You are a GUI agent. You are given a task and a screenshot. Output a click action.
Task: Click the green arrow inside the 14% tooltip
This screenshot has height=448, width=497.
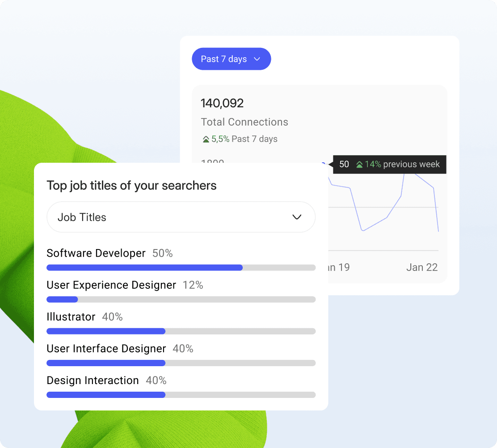(x=358, y=164)
